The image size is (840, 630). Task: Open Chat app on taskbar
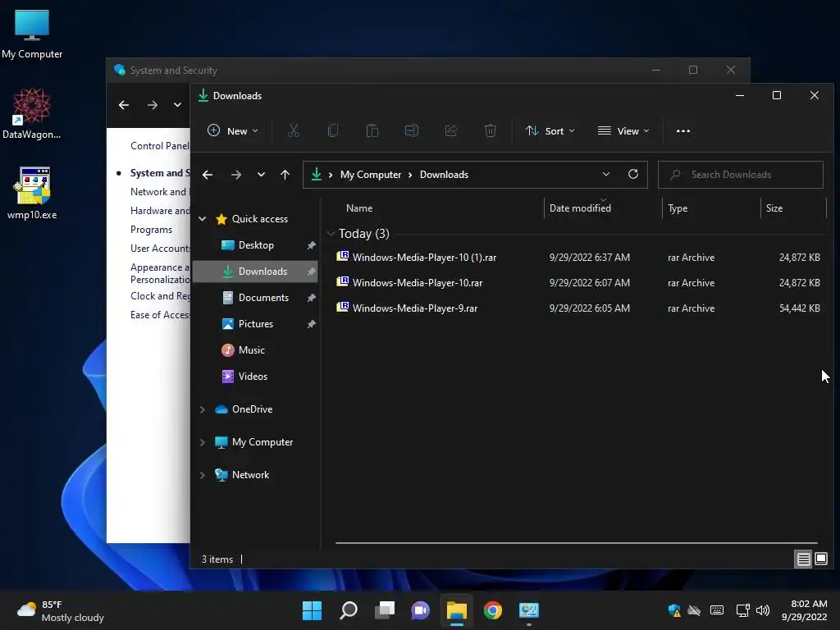[421, 610]
